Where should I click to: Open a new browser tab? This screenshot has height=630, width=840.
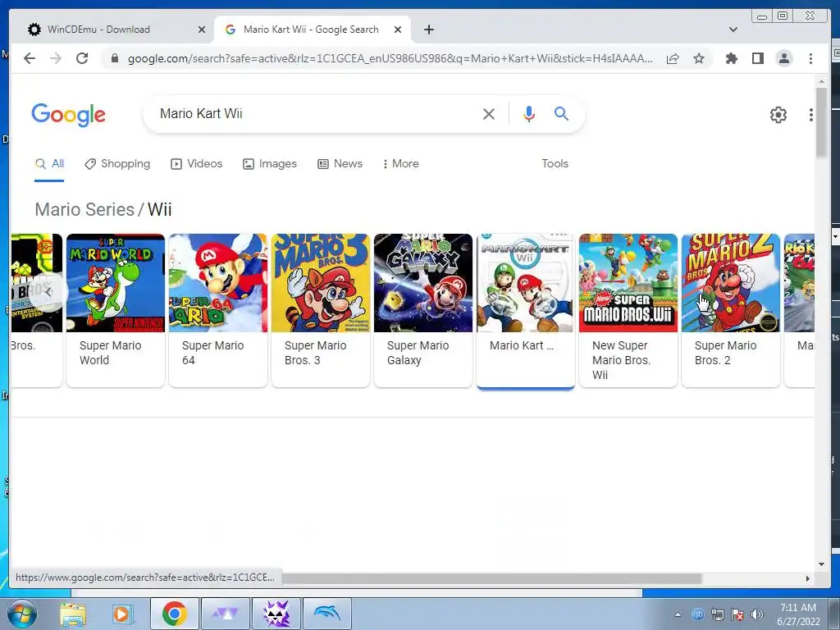pos(428,30)
